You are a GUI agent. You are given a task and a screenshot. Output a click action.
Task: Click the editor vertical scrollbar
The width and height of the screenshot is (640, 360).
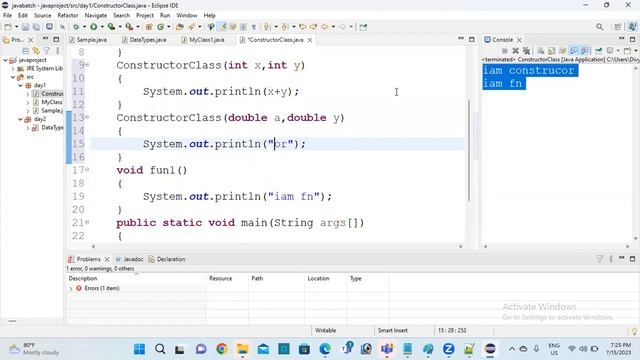pyautogui.click(x=469, y=150)
